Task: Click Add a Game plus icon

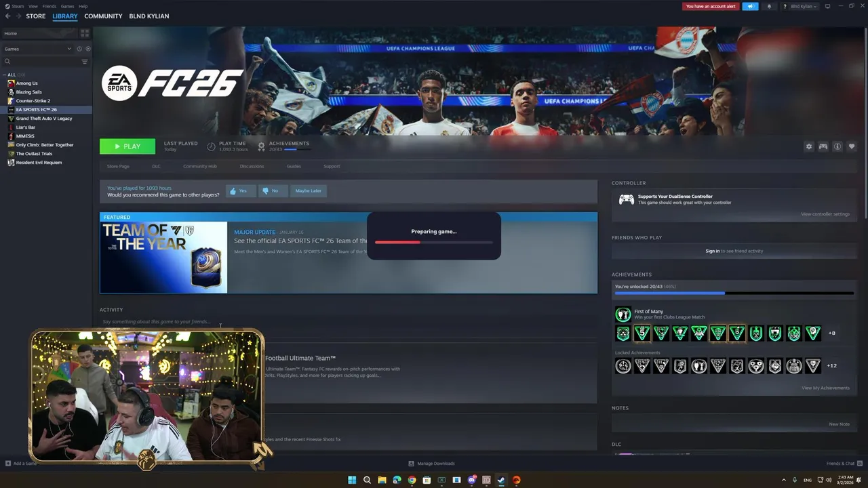Action: (x=8, y=464)
